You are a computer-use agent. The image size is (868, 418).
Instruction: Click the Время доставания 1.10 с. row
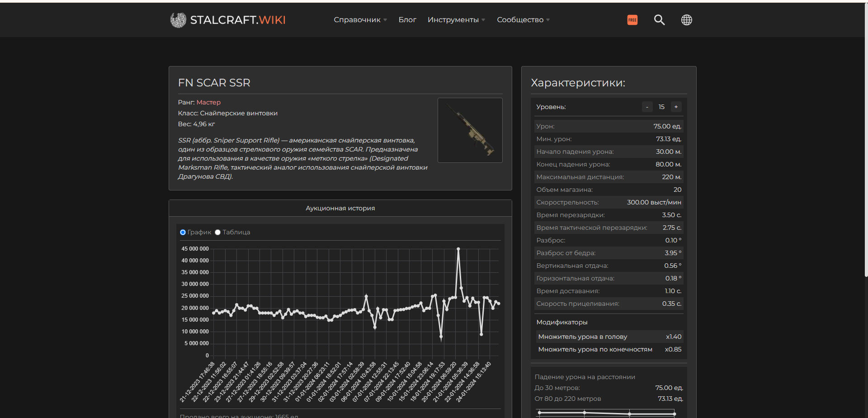609,291
